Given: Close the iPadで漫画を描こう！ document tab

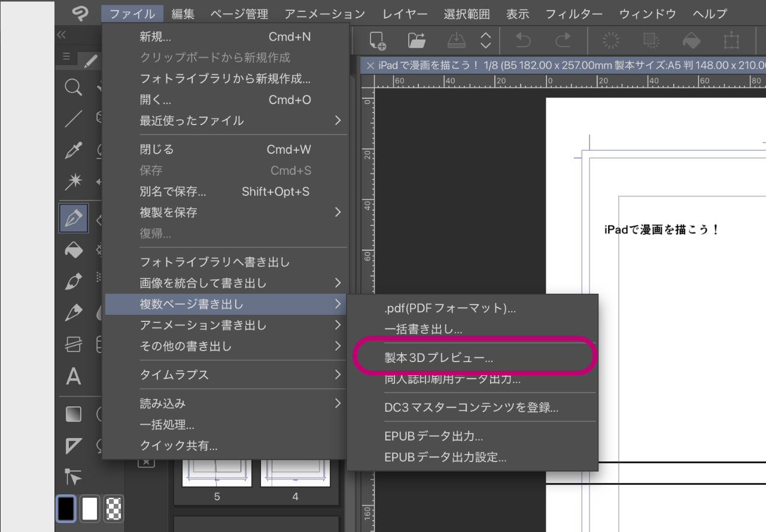Looking at the screenshot, I should point(370,65).
